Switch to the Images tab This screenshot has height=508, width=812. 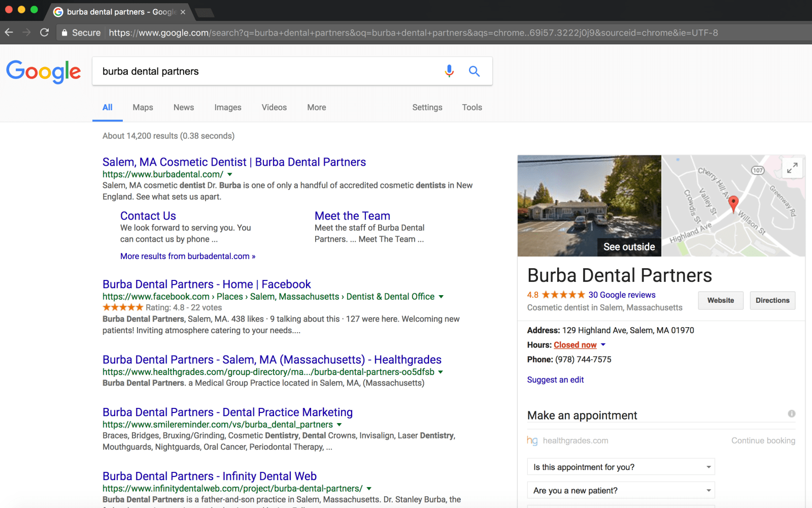[x=228, y=108]
